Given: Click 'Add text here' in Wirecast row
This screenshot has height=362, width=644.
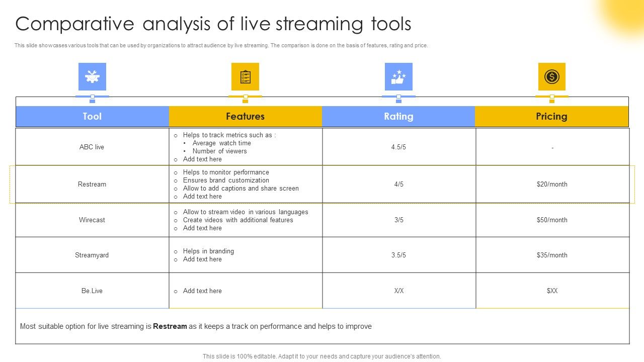Looking at the screenshot, I should point(202,228).
